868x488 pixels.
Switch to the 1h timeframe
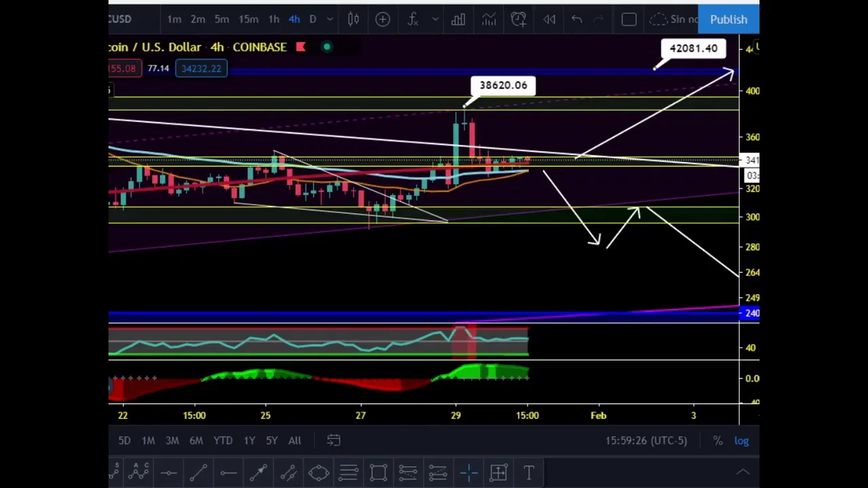(273, 20)
